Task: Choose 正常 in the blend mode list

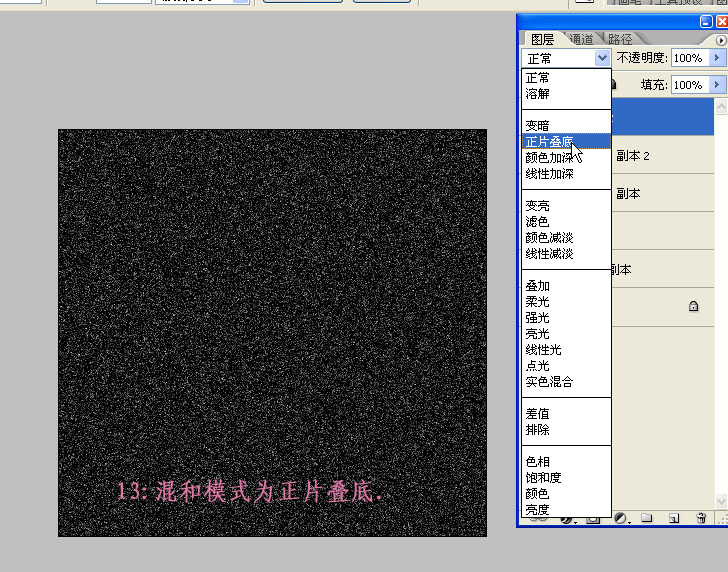Action: (566, 78)
